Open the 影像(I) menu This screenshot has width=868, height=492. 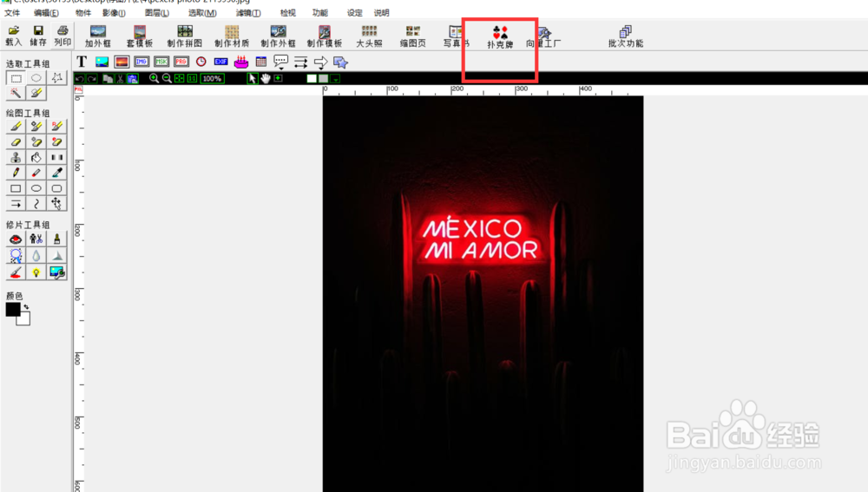click(x=114, y=13)
